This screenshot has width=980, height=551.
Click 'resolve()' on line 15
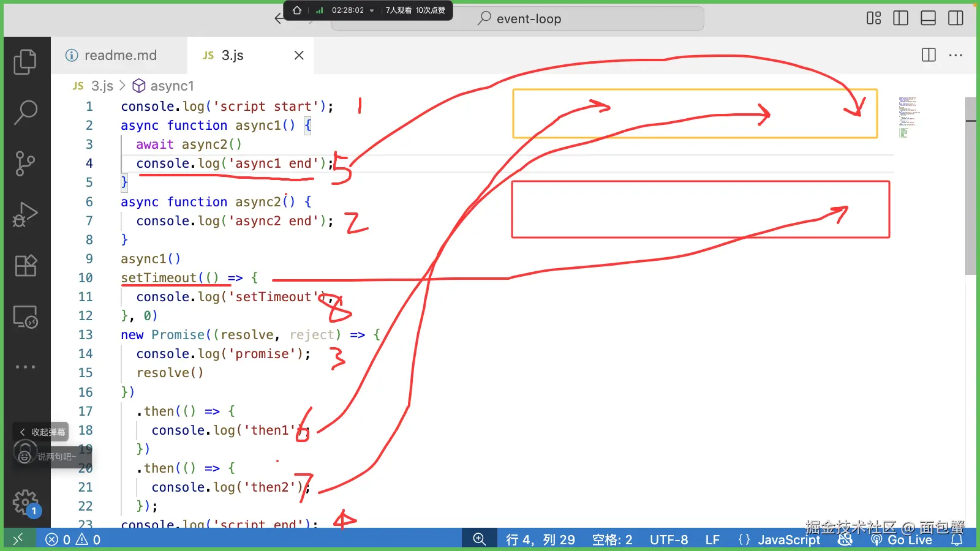(x=170, y=373)
